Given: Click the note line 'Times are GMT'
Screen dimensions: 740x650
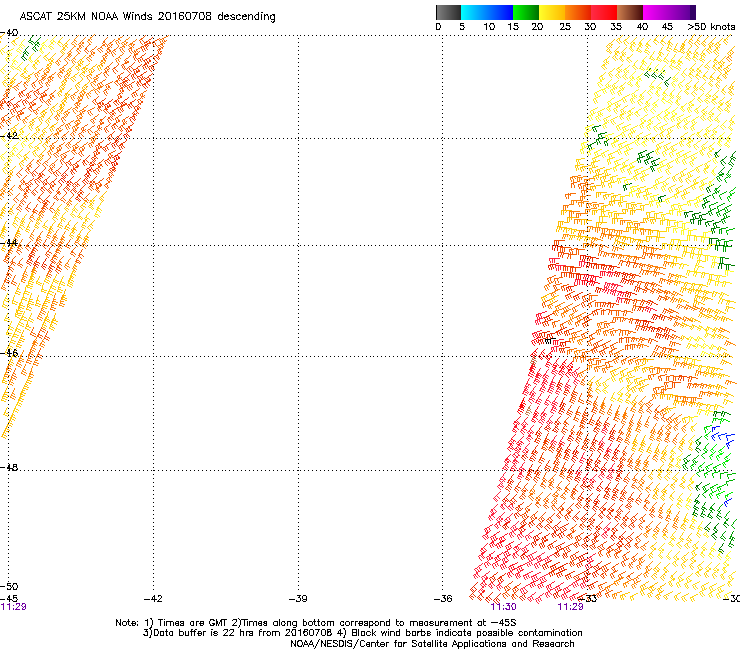Looking at the screenshot, I should [x=193, y=623].
